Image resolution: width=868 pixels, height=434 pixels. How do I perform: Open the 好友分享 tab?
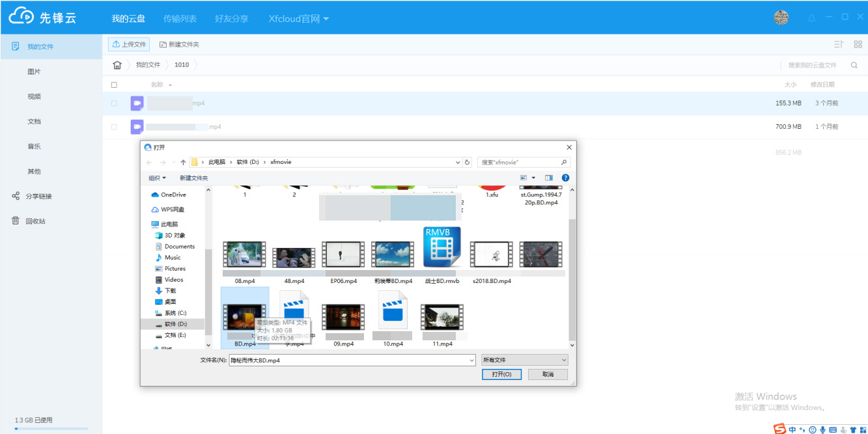coord(231,19)
